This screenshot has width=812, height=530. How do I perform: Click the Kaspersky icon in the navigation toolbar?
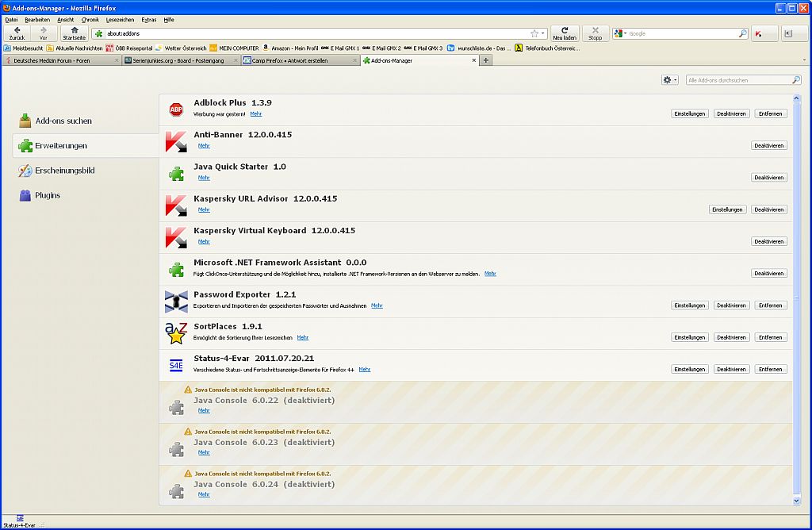coord(759,34)
